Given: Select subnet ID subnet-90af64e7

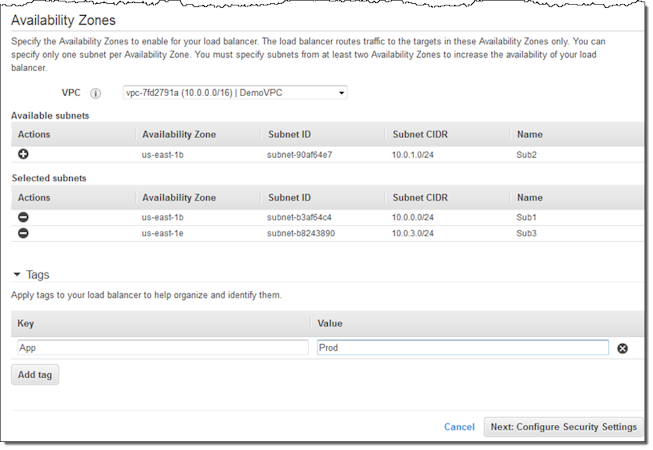Looking at the screenshot, I should tap(299, 155).
